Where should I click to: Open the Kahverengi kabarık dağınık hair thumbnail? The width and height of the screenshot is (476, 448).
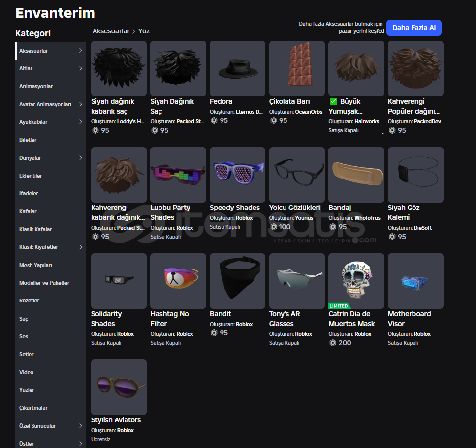click(119, 175)
